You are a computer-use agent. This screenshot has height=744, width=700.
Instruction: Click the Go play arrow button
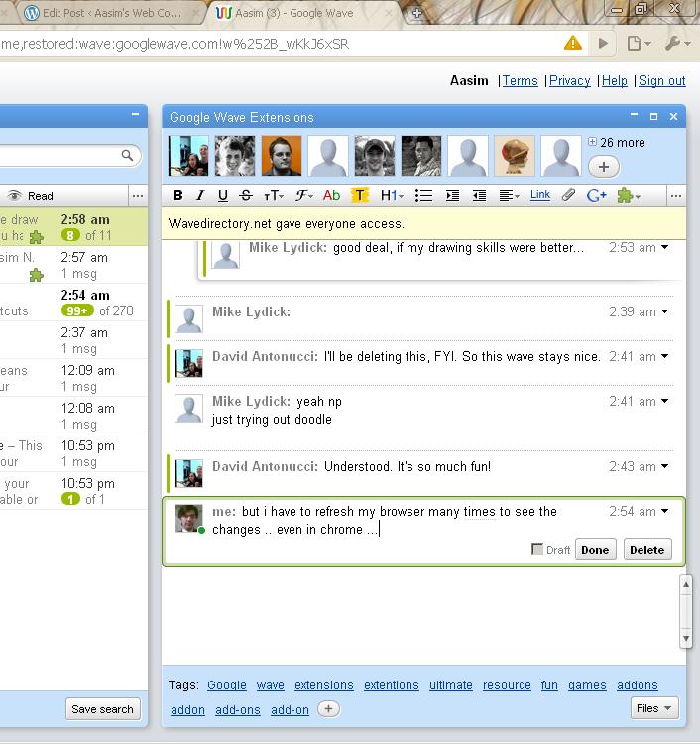coord(603,44)
